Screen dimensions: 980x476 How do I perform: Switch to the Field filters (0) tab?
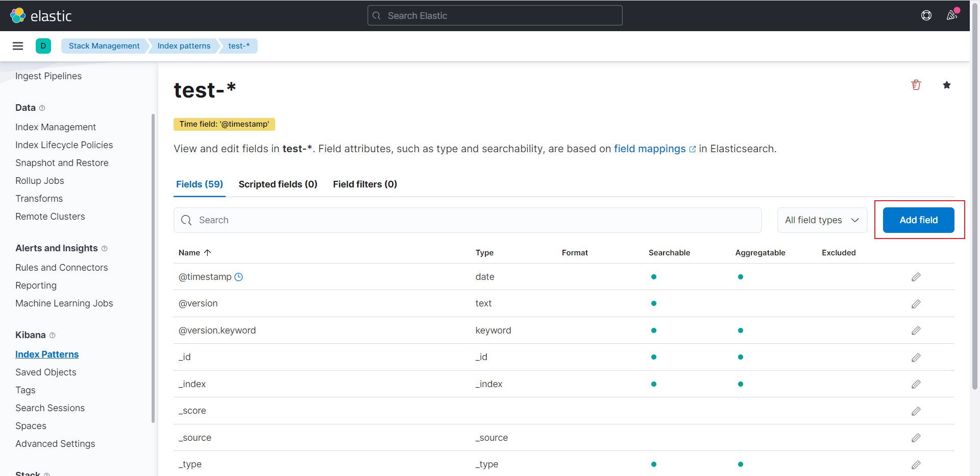pos(365,184)
